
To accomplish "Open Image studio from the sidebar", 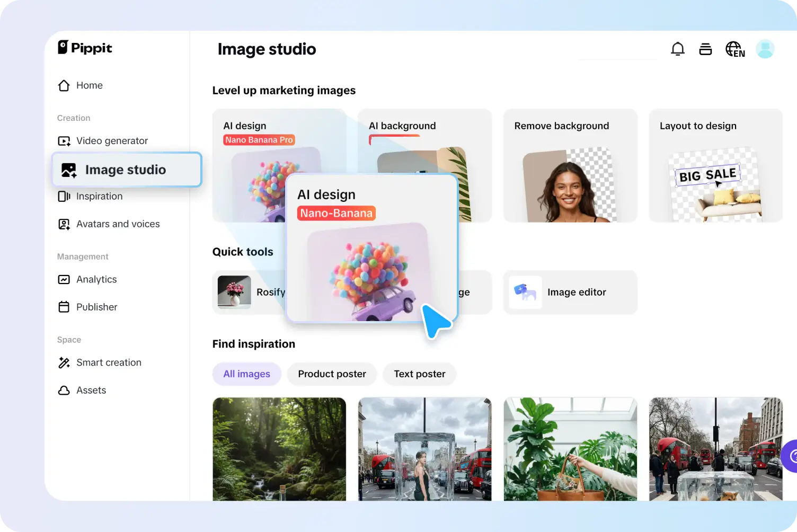I will [x=126, y=170].
